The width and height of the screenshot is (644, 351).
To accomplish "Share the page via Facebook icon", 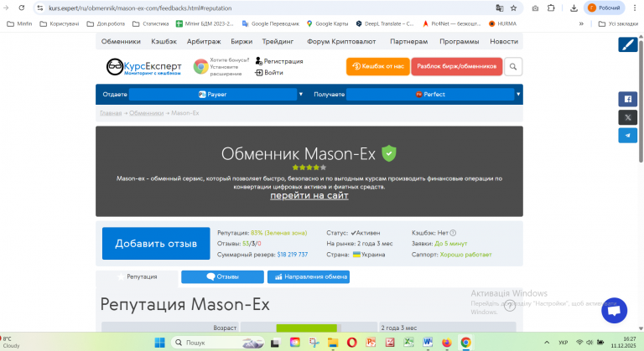I will [628, 99].
